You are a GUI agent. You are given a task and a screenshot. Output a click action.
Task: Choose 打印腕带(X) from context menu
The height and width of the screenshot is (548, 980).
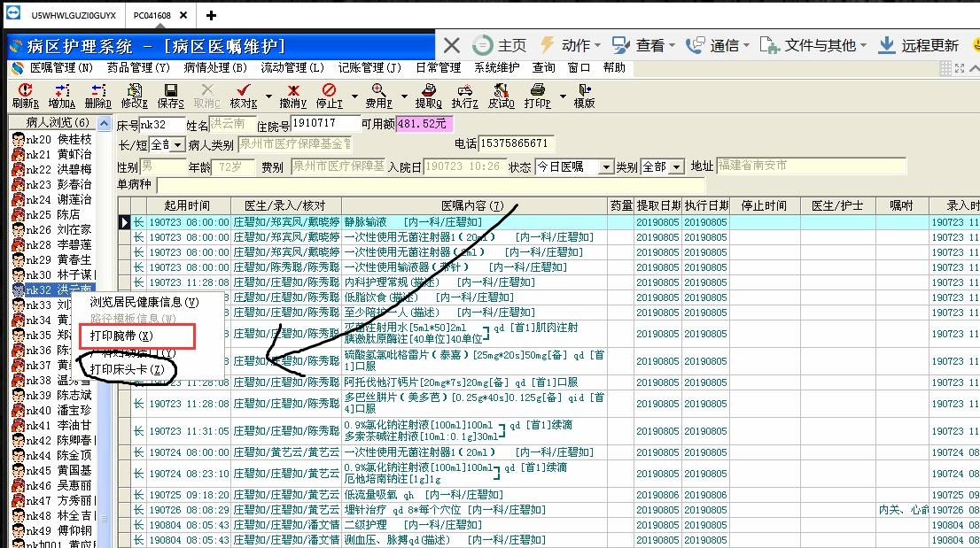[x=121, y=336]
